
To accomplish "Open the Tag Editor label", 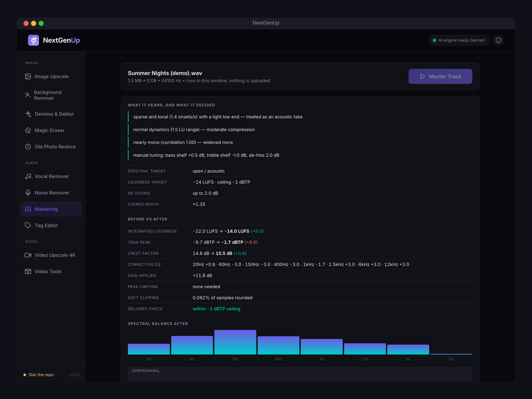I will point(46,225).
